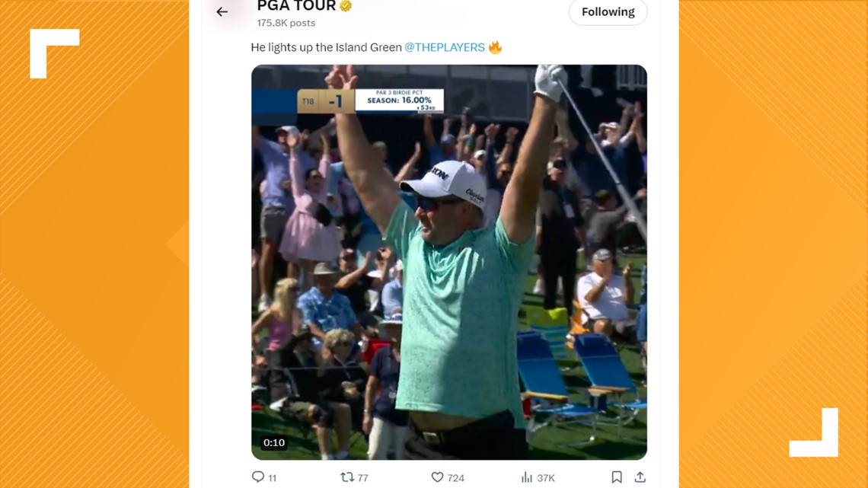Click the gold verified badge next to PGA TOUR
This screenshot has height=488, width=868.
346,6
